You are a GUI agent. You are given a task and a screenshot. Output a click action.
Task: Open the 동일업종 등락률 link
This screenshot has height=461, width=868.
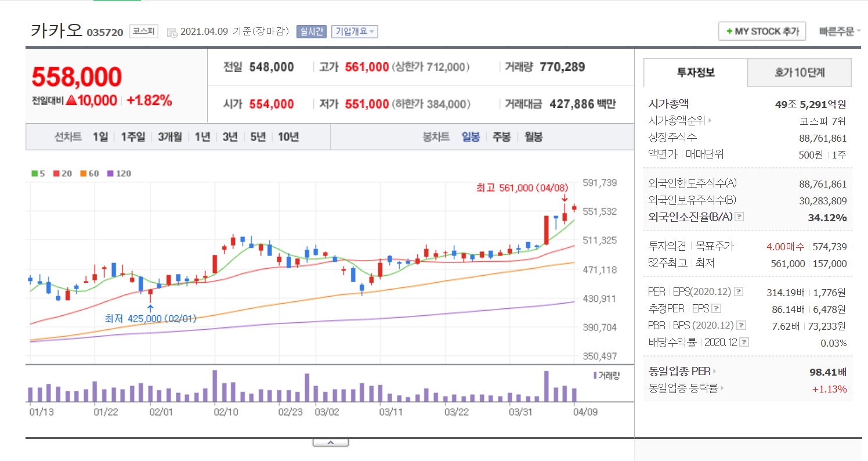683,388
